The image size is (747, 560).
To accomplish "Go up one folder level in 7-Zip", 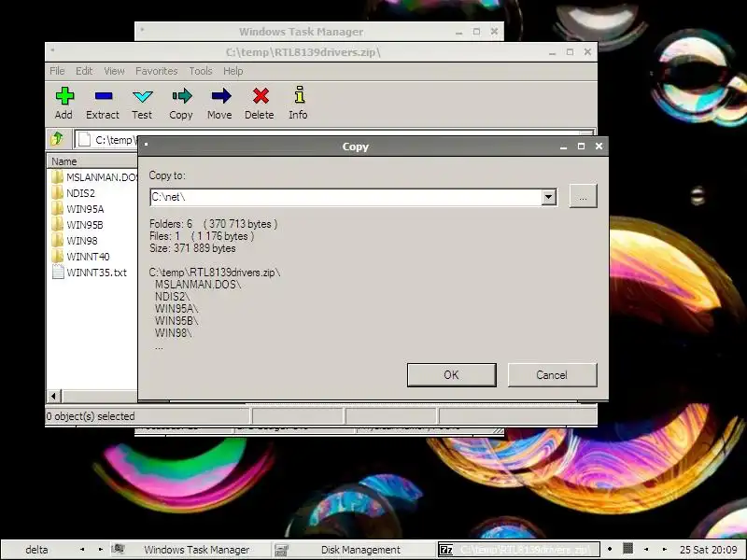I will [x=57, y=139].
